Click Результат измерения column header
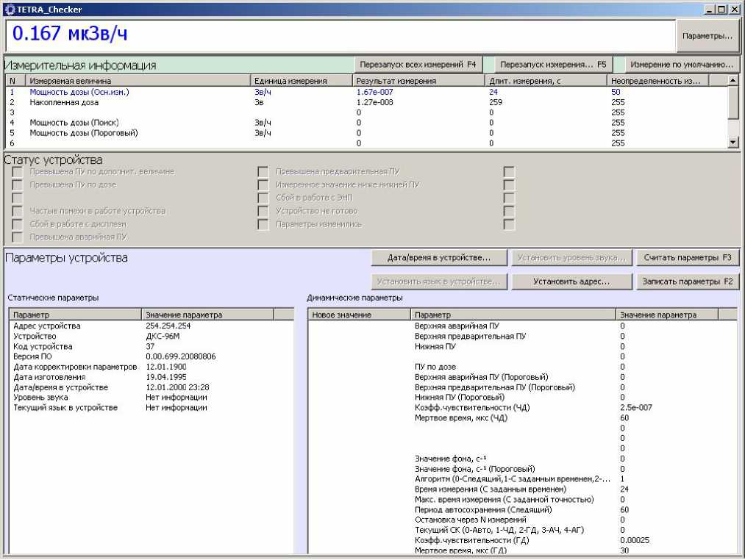This screenshot has width=745, height=560. coord(418,81)
